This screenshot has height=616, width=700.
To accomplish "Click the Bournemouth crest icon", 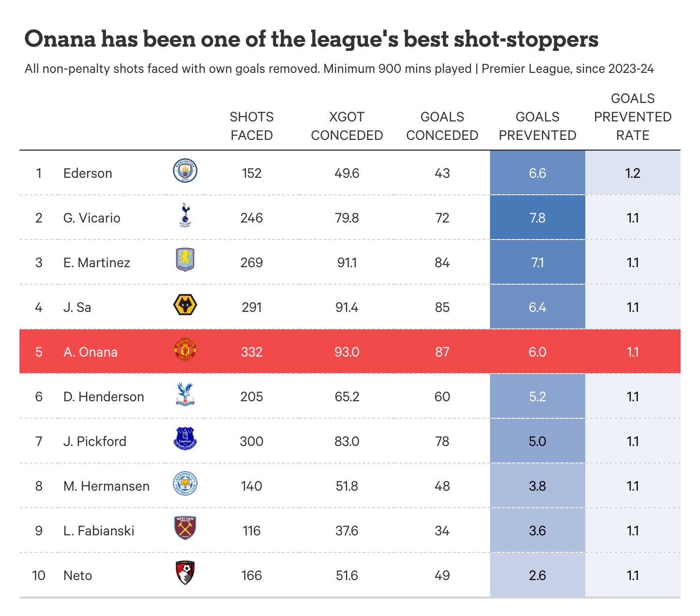I will pos(185,573).
